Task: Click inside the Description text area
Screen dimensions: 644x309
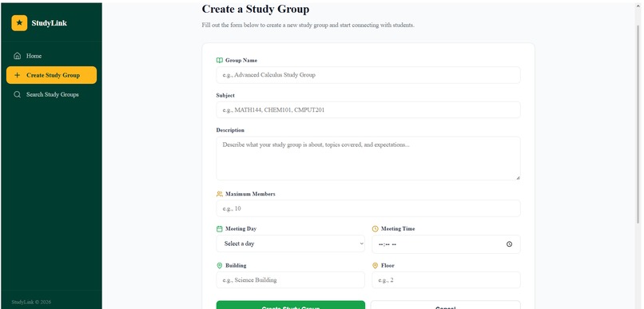Action: point(368,158)
